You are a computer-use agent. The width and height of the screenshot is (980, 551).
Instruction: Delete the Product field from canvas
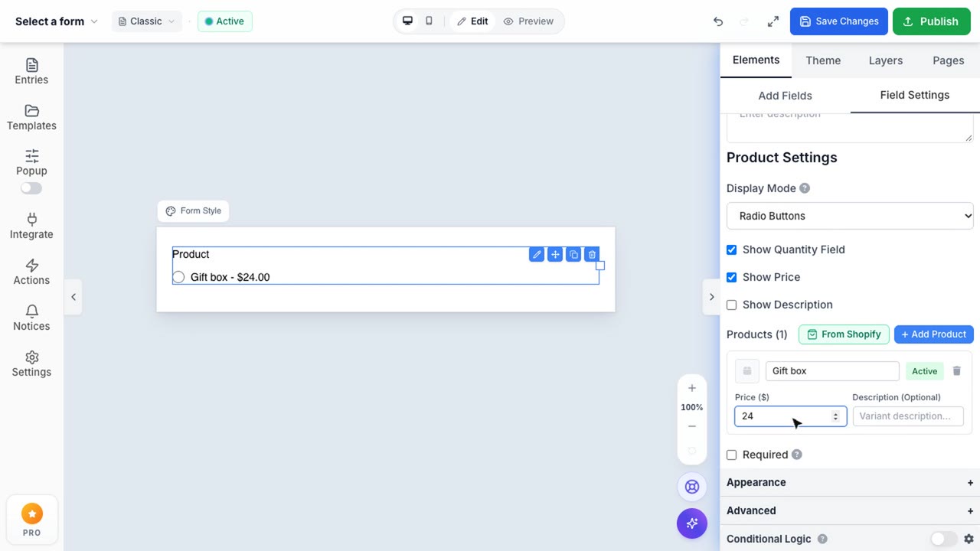[x=592, y=254]
